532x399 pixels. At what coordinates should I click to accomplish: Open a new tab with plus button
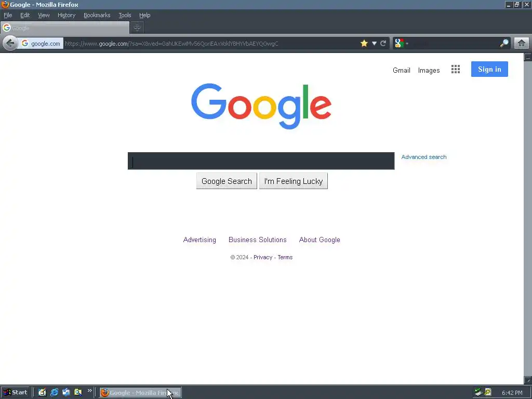coord(137,28)
